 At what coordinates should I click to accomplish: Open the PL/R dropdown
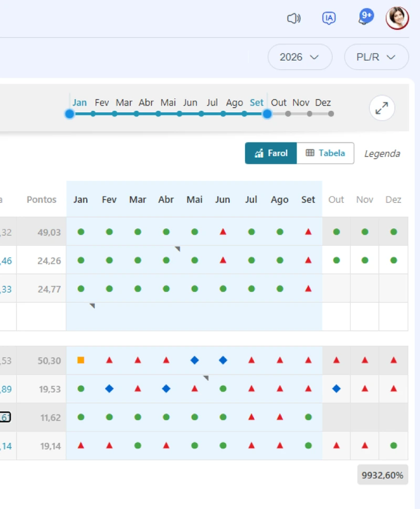(x=376, y=57)
